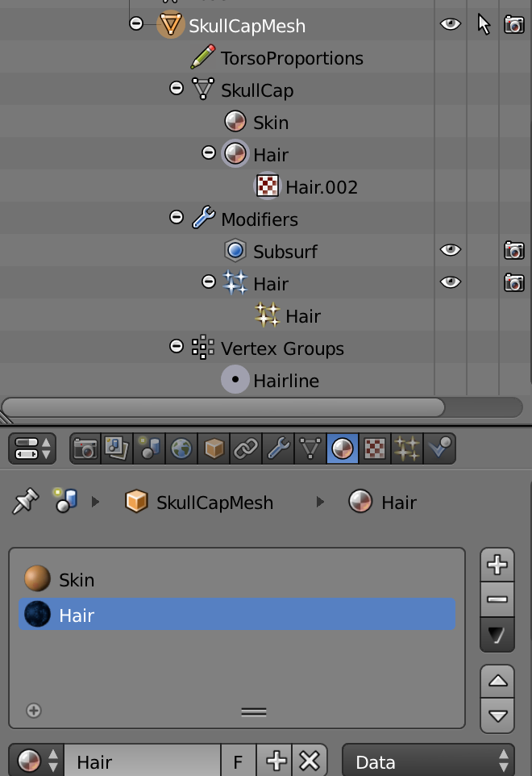
Task: Click the material list resize grip handle
Action: click(x=254, y=712)
